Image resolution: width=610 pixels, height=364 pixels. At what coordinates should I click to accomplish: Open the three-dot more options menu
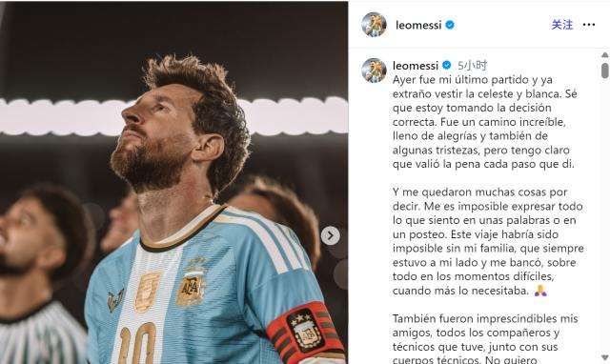coord(589,25)
